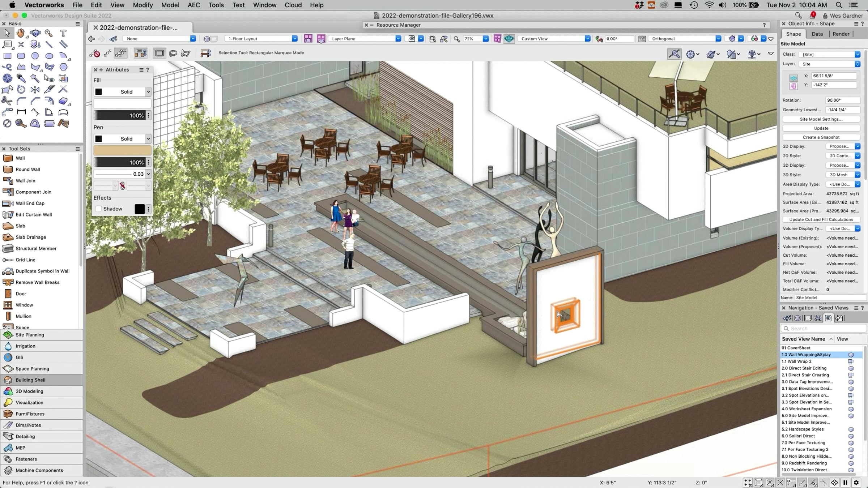The width and height of the screenshot is (868, 488).
Task: Click the Saved Views search field
Action: tap(823, 329)
